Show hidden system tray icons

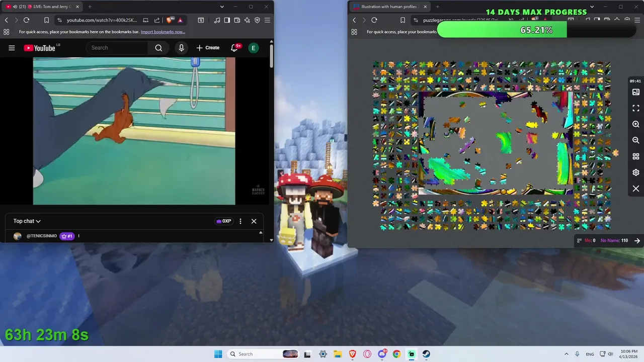567,354
